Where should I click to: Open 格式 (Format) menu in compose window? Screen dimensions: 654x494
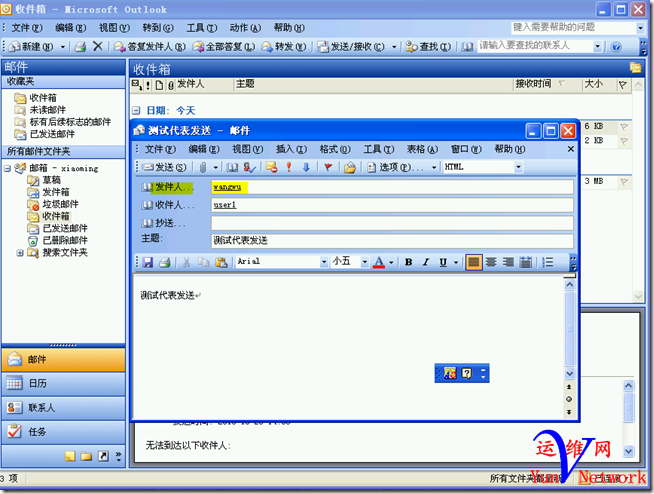pyautogui.click(x=335, y=149)
